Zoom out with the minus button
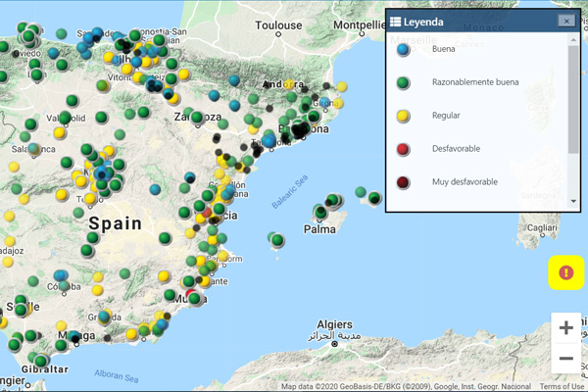 pyautogui.click(x=565, y=359)
